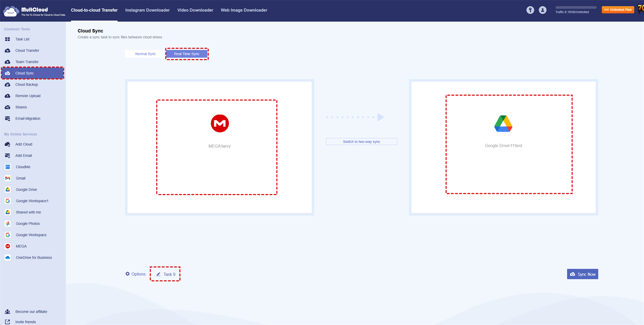Click the Cloud Transfer sidebar icon
The width and height of the screenshot is (644, 325).
coord(7,50)
